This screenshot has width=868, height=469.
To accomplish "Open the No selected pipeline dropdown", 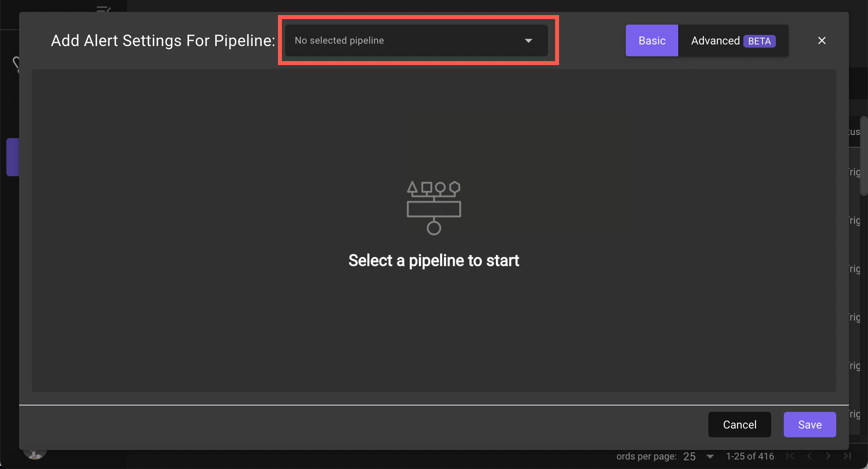I will tap(416, 40).
